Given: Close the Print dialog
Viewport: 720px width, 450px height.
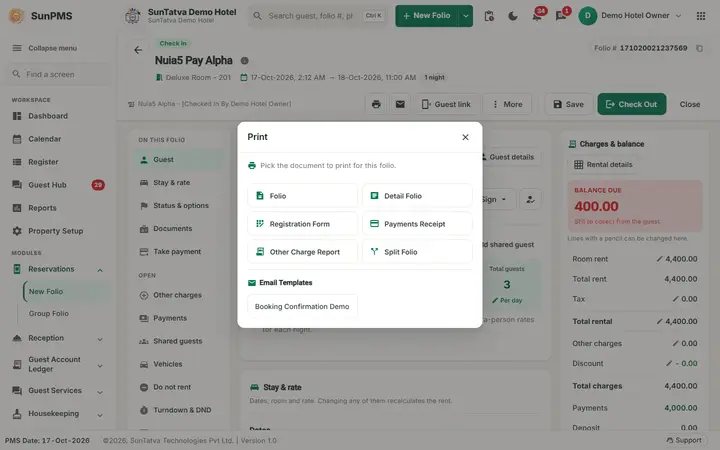Looking at the screenshot, I should click(x=465, y=137).
